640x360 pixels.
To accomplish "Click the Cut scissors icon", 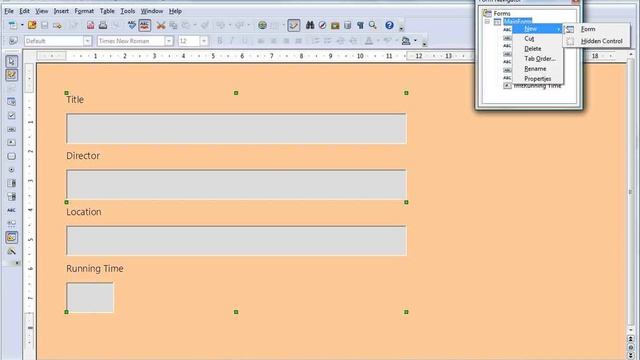I will tap(161, 25).
